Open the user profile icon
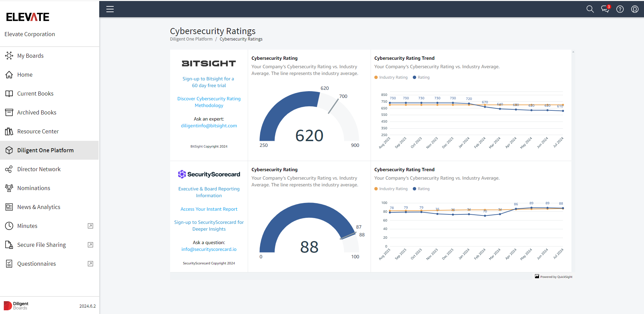The width and height of the screenshot is (644, 314). pos(635,9)
